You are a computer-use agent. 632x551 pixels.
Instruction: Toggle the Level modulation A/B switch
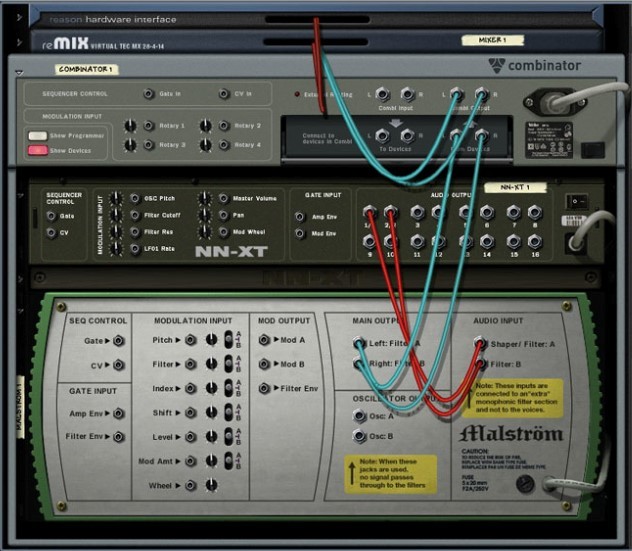(x=229, y=437)
